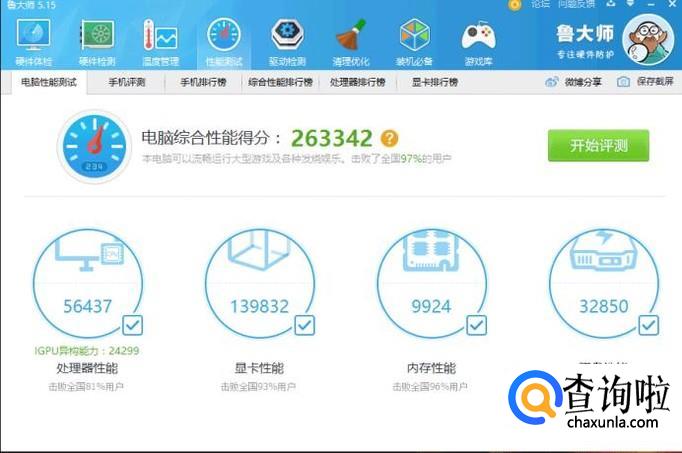This screenshot has height=453, width=682.
Task: Switch to the 电脑性能测试 tab
Action: 49,82
